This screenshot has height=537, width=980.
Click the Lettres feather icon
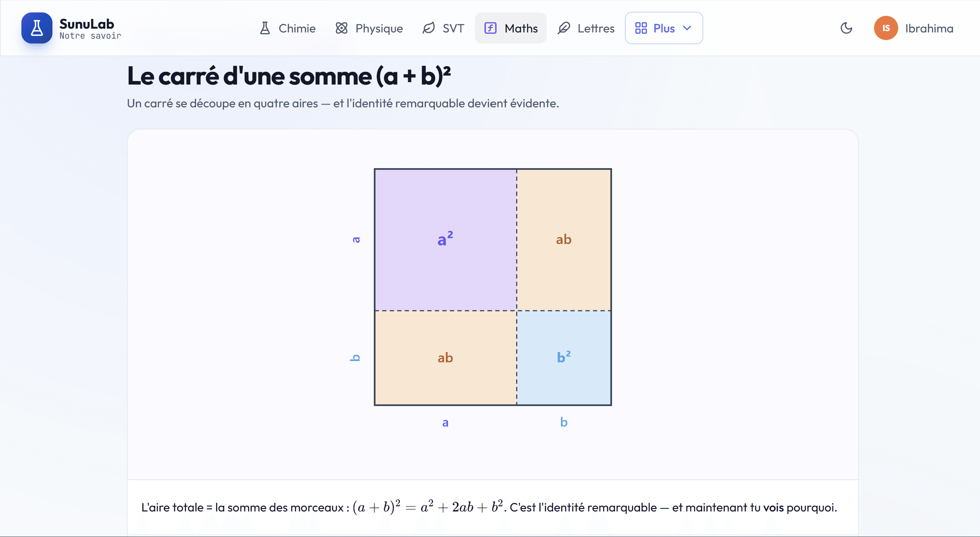pyautogui.click(x=563, y=28)
